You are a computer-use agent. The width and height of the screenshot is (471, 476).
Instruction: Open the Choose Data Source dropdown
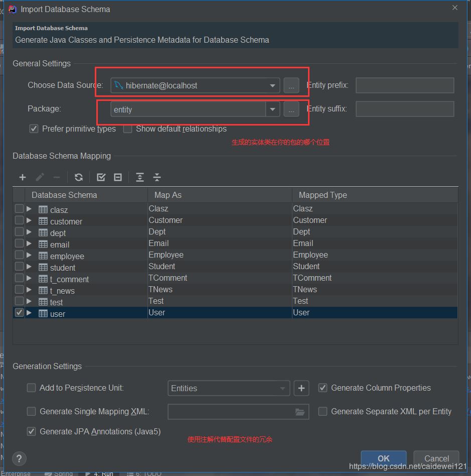point(272,85)
